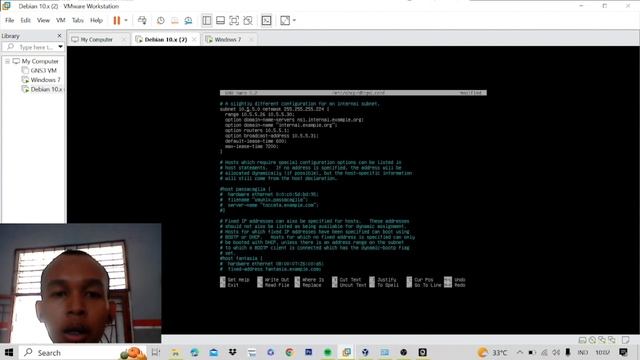Open File Explorer from the taskbar

coord(176,352)
